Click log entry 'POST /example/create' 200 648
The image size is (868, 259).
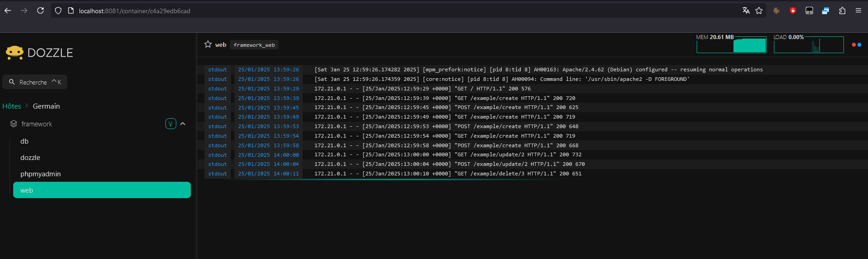tap(446, 126)
